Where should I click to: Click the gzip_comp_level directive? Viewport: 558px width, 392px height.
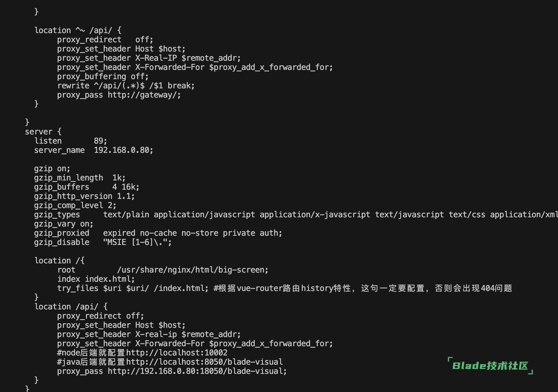coord(69,205)
